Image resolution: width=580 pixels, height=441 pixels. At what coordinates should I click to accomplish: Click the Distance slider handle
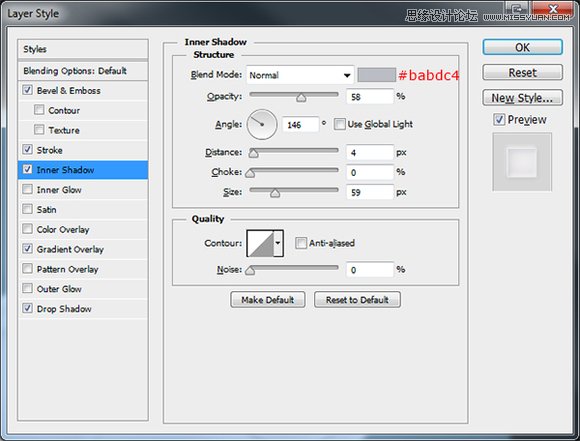click(253, 153)
